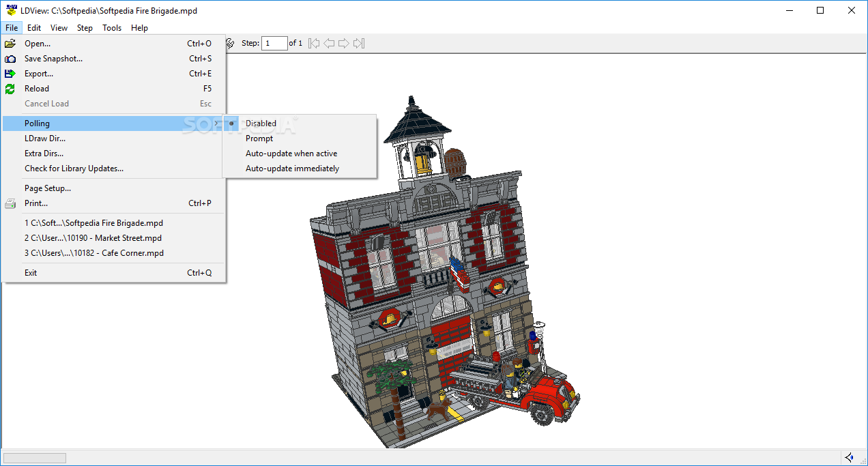Viewport: 868px width, 466px height.
Task: Open recent file Softpedia Fire Brigade.mpd
Action: (113, 223)
